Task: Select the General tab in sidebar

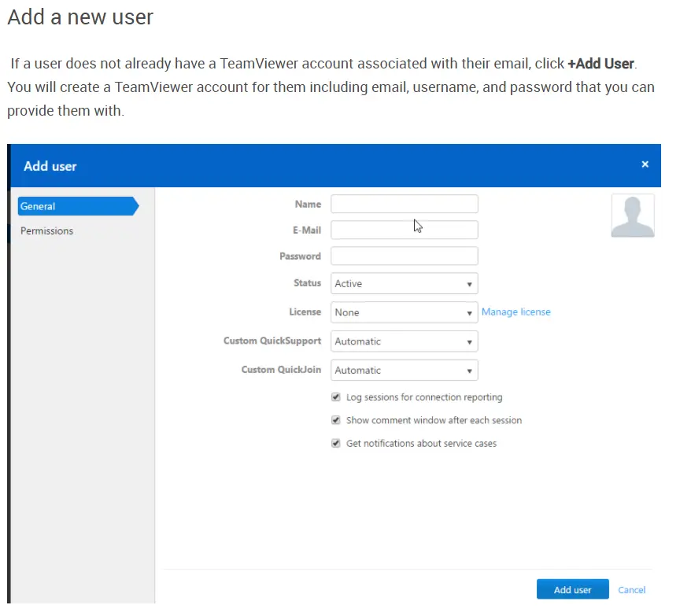Action: coord(78,206)
